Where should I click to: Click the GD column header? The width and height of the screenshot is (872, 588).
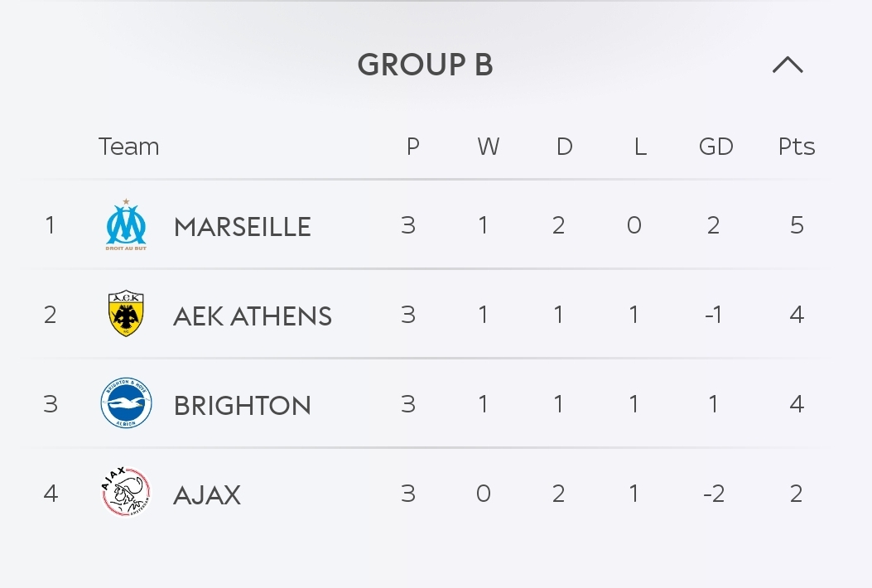pyautogui.click(x=715, y=147)
